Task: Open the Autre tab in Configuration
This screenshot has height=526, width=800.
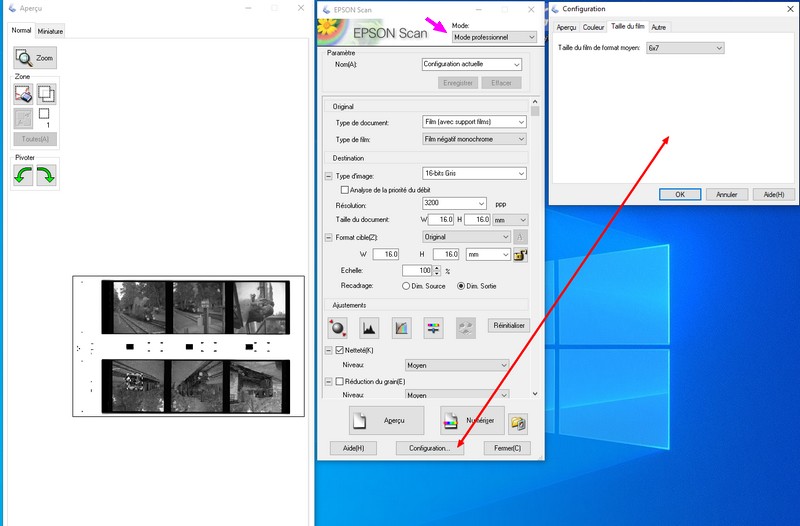Action: [x=658, y=27]
